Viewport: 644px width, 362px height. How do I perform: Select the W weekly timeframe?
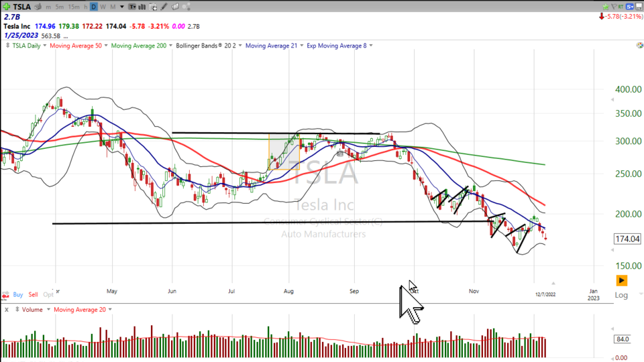pyautogui.click(x=103, y=7)
